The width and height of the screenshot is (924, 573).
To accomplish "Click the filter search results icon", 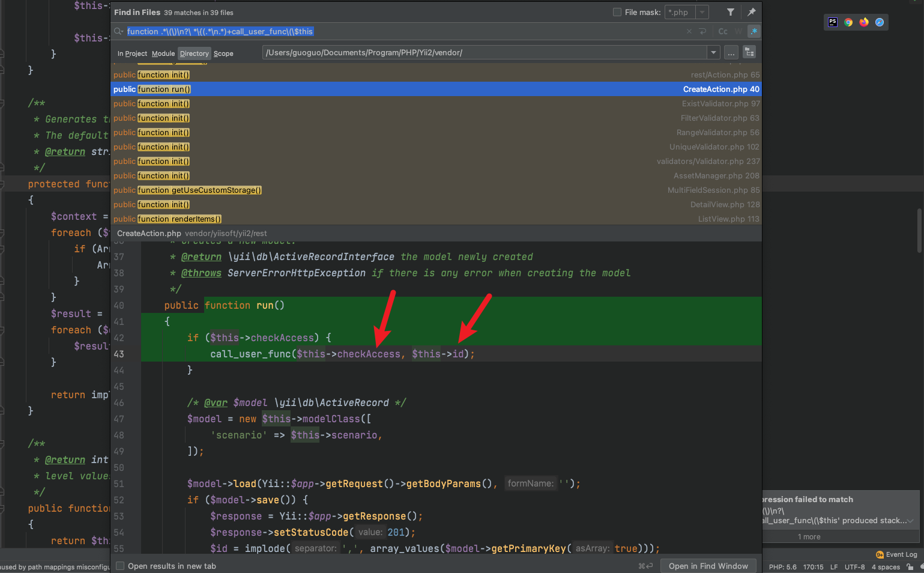I will pyautogui.click(x=730, y=12).
